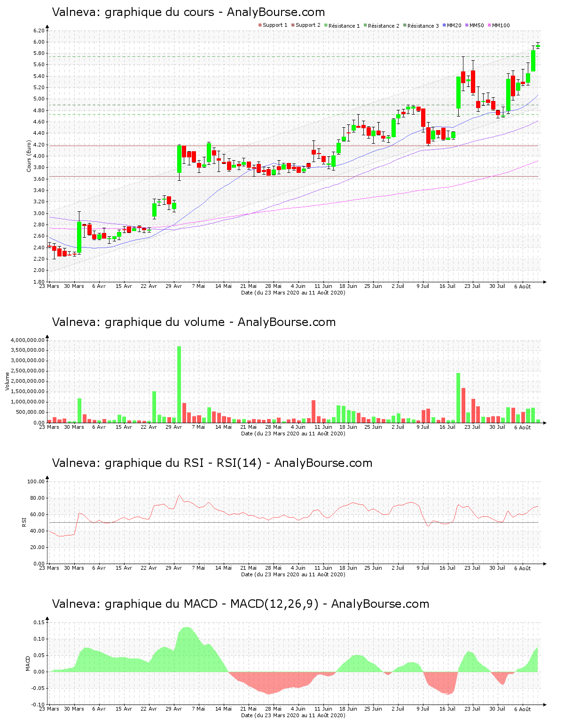Click the 4,000,000.00 volume axis value

pyautogui.click(x=28, y=340)
